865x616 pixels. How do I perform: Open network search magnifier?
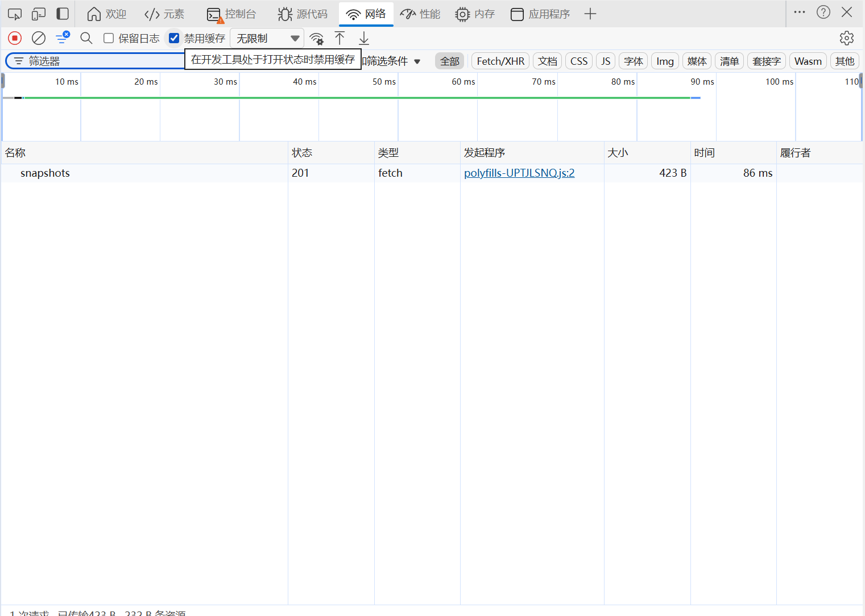click(x=86, y=38)
